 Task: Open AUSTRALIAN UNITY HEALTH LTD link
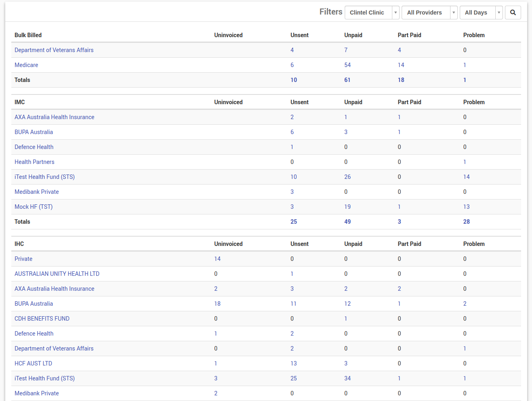pos(57,274)
